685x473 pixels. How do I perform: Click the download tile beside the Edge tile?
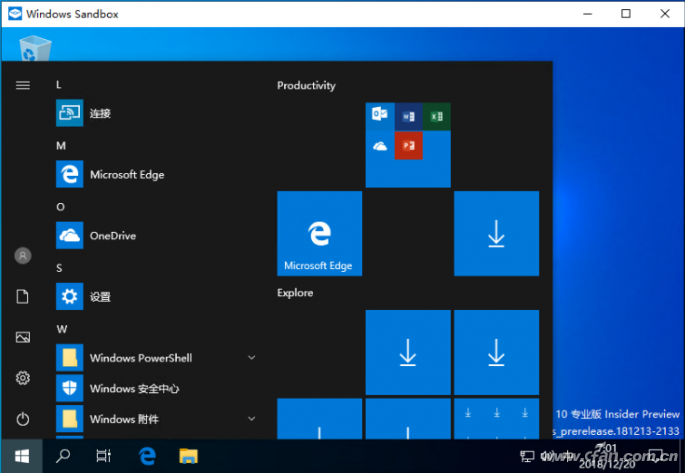click(x=496, y=233)
